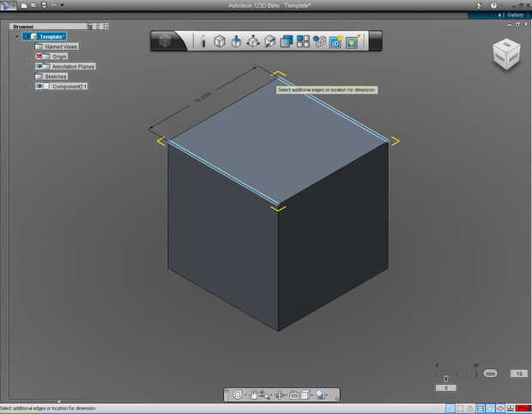
Task: Select the Assemble blue-sphere cubes tool
Action: (319, 41)
